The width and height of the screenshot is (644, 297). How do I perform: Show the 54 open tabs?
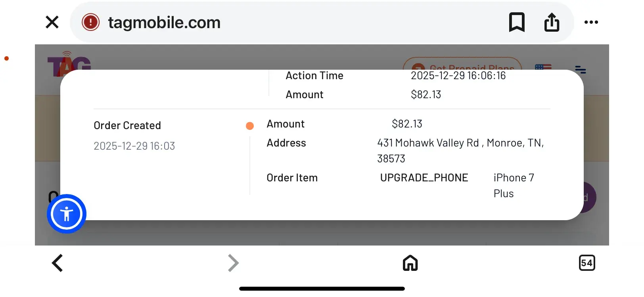[587, 263]
